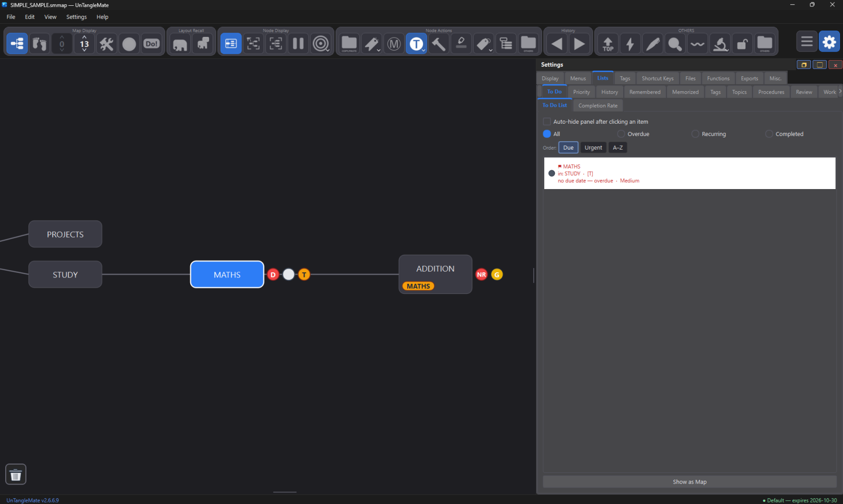Click the microscope icon in OTHERS

click(720, 44)
